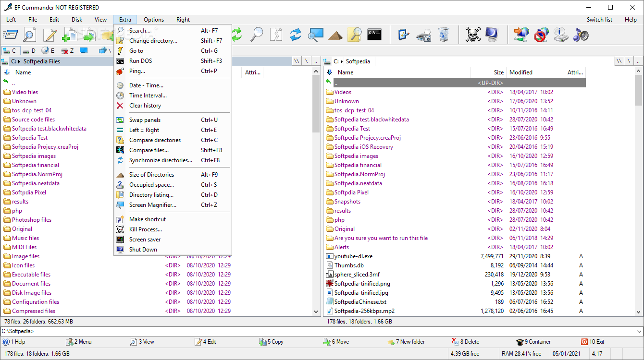The width and height of the screenshot is (644, 360).
Task: Click the printer toolbar icon
Action: pyautogui.click(x=424, y=35)
